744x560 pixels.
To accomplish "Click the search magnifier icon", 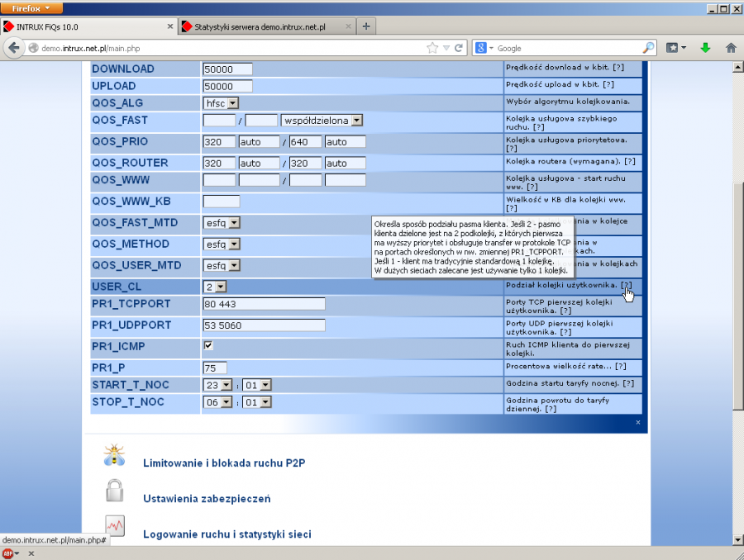I will point(648,48).
